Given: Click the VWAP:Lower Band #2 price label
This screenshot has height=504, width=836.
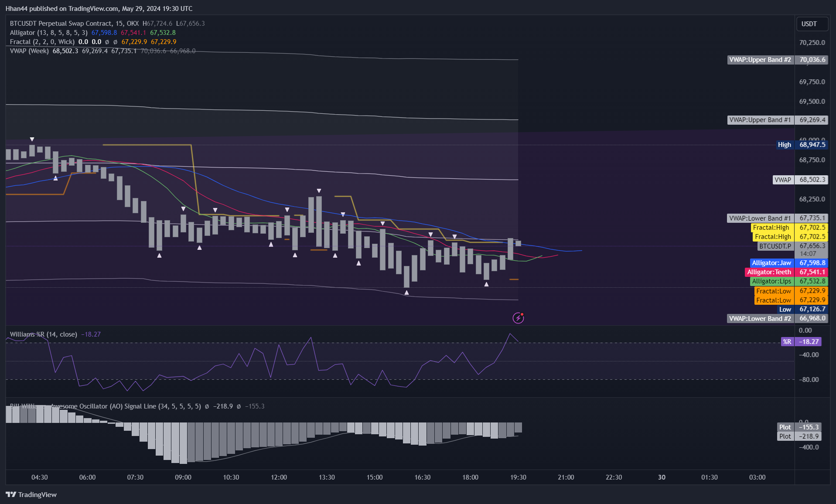Looking at the screenshot, I should tap(760, 319).
